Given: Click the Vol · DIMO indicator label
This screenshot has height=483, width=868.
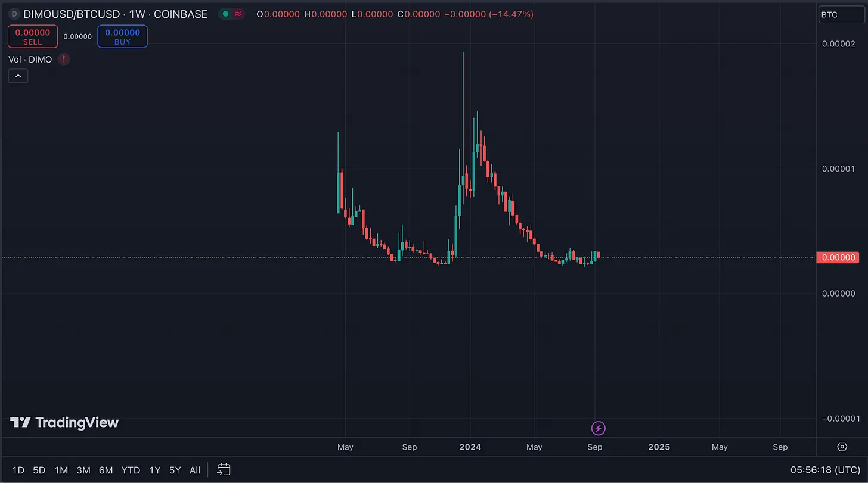Looking at the screenshot, I should [x=30, y=60].
